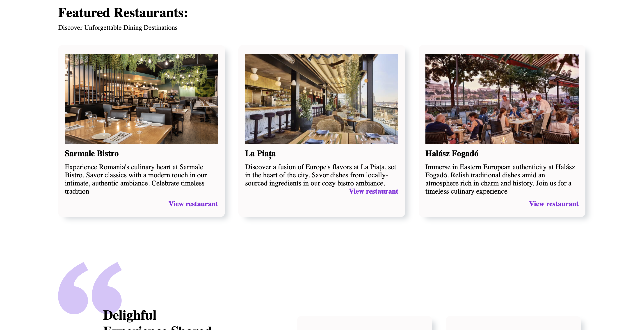Viewport: 644px width, 330px height.
Task: Select the Sarmale Bistro card title
Action: click(91, 153)
